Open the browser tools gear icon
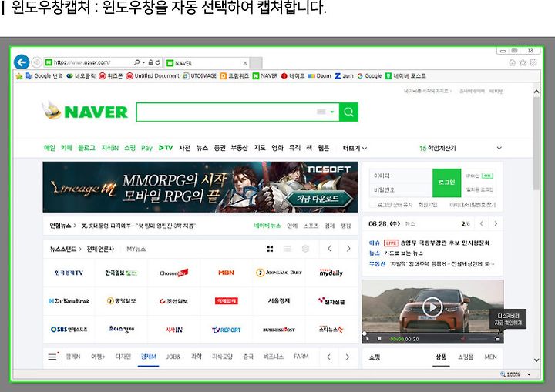This screenshot has height=392, width=555. (533, 62)
